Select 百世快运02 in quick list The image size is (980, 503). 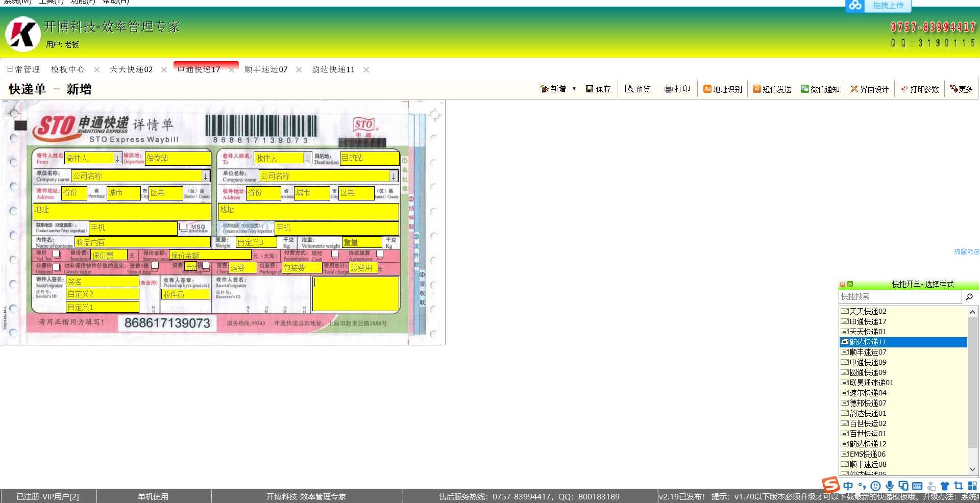tap(903, 423)
